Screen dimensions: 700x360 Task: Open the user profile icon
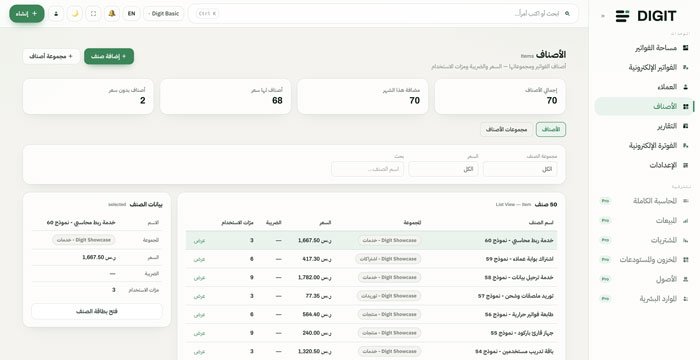pos(56,14)
